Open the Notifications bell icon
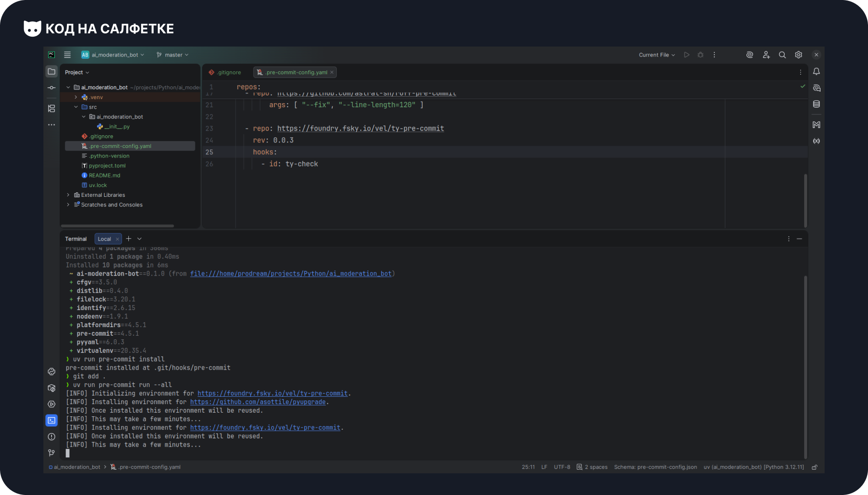The height and width of the screenshot is (495, 868). pyautogui.click(x=816, y=72)
